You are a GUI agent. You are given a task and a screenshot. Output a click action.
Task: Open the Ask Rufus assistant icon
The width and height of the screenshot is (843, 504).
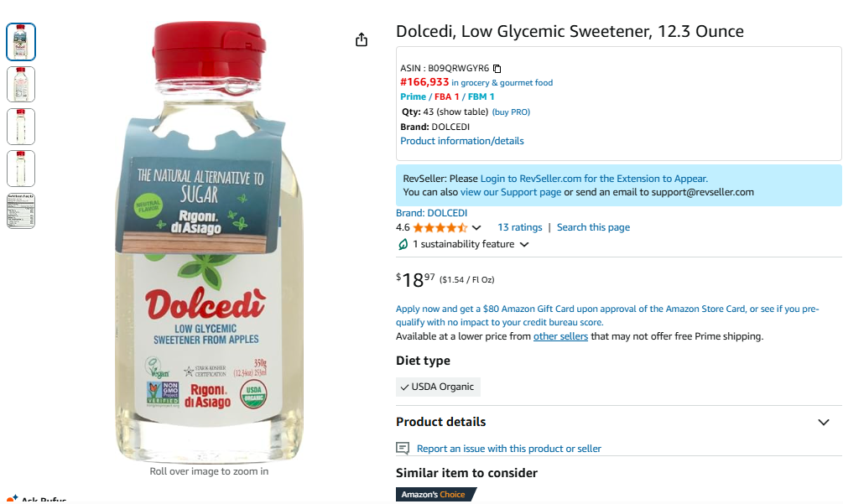[x=12, y=499]
